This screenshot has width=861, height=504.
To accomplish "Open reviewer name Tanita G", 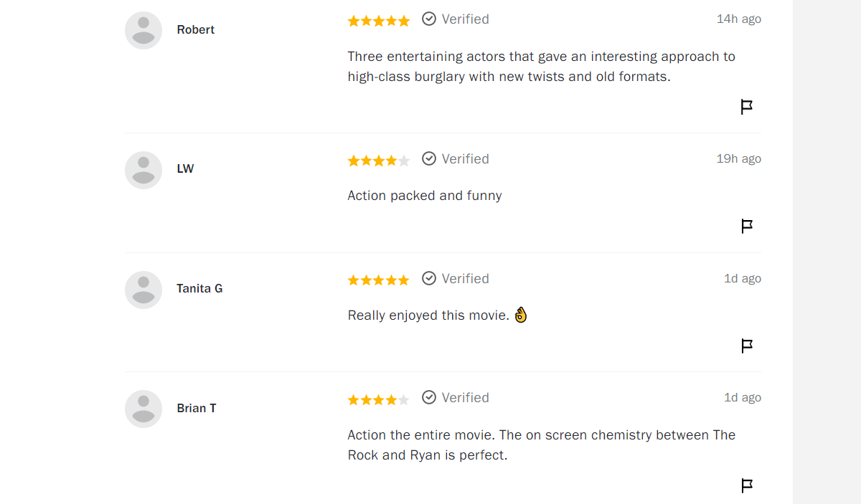I will 199,288.
